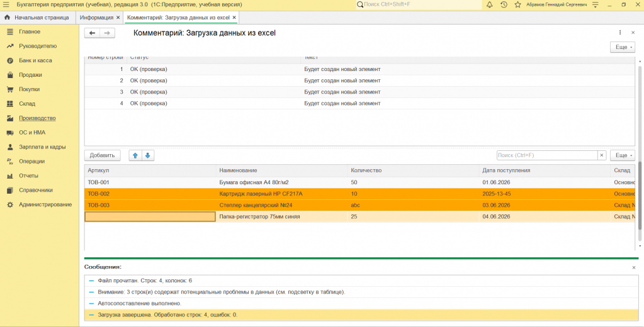
Task: Open Руководителю section
Action: tap(38, 46)
